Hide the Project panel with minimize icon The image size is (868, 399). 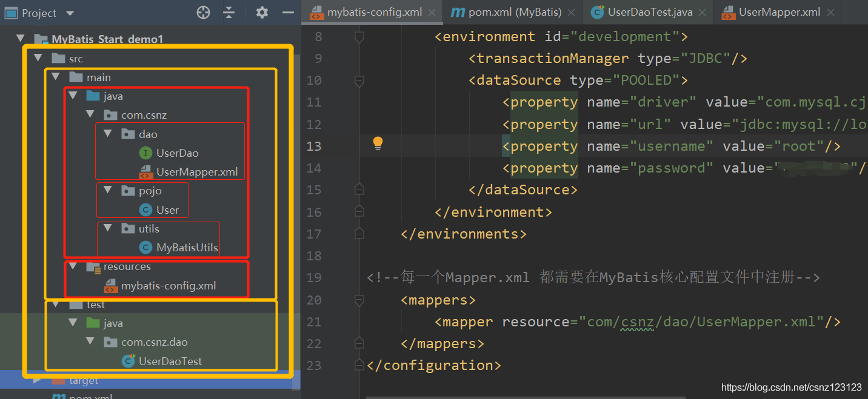point(289,12)
